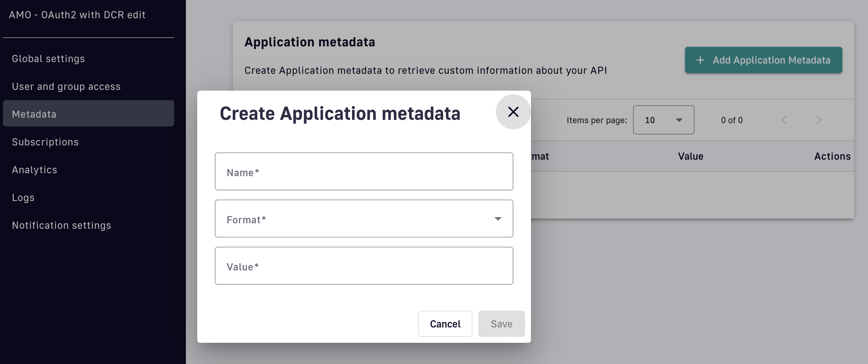Go to Analytics page
Image resolution: width=868 pixels, height=364 pixels.
coord(35,170)
